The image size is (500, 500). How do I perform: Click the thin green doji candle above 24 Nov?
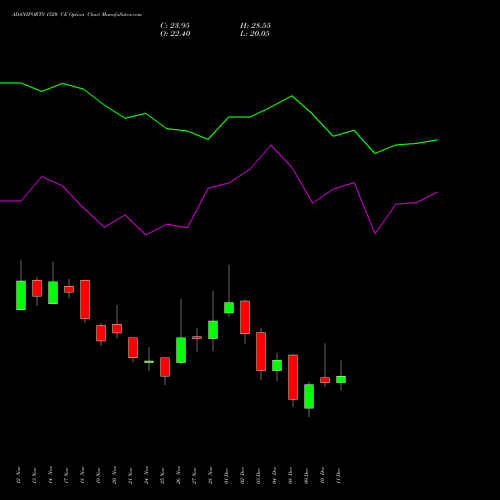tap(149, 362)
